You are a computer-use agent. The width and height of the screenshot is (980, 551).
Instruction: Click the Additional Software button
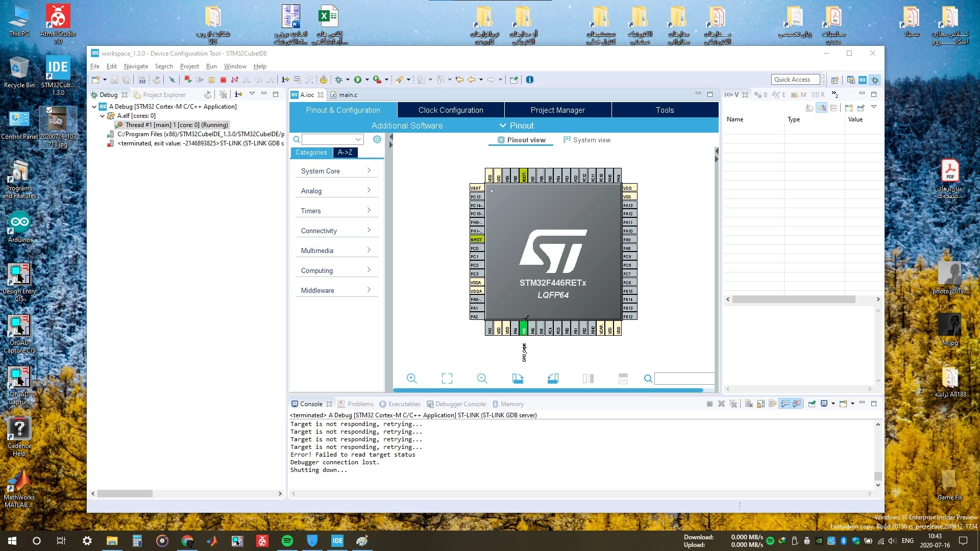point(407,126)
